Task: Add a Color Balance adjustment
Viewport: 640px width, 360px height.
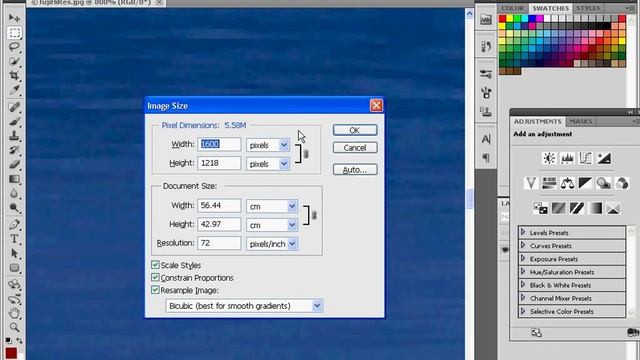Action: 567,183
